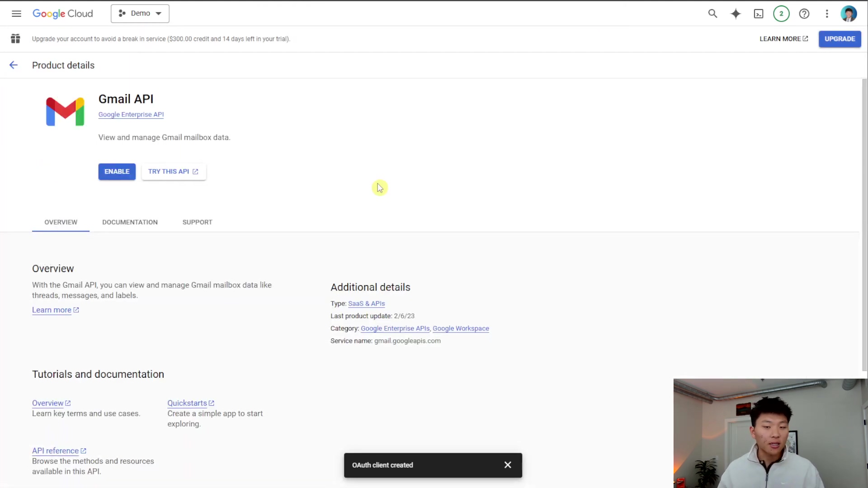The width and height of the screenshot is (868, 488).
Task: Open the user account avatar
Action: [849, 14]
